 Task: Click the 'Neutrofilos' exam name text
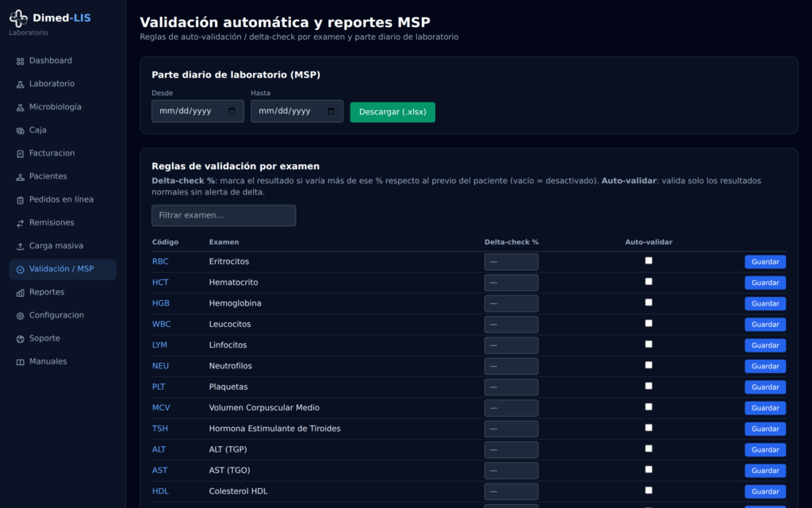[231, 366]
